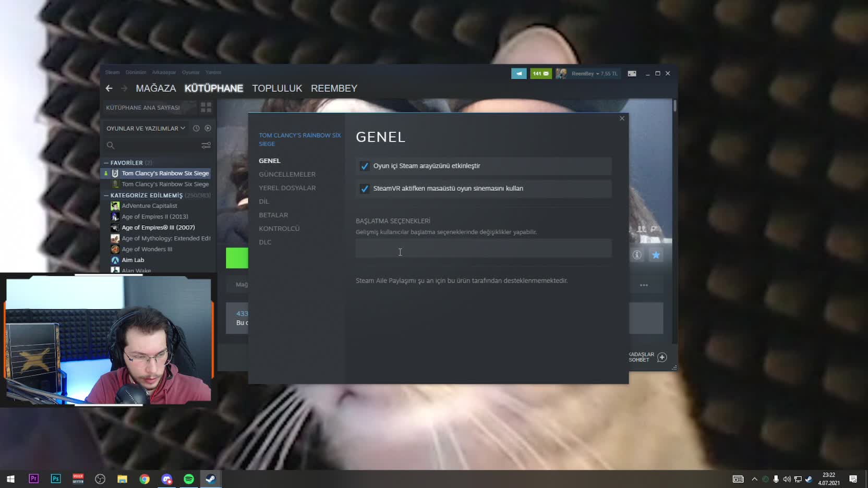Switch library to grid collections view
The height and width of the screenshot is (488, 868).
click(206, 107)
